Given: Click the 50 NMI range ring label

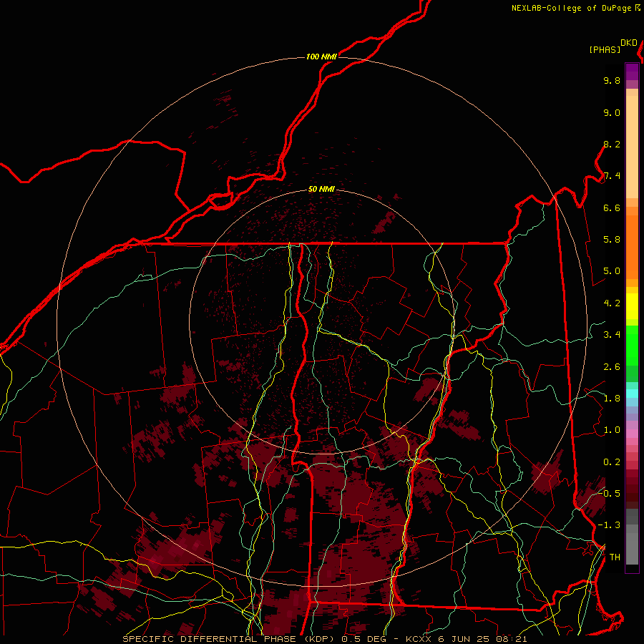Looking at the screenshot, I should tap(321, 189).
